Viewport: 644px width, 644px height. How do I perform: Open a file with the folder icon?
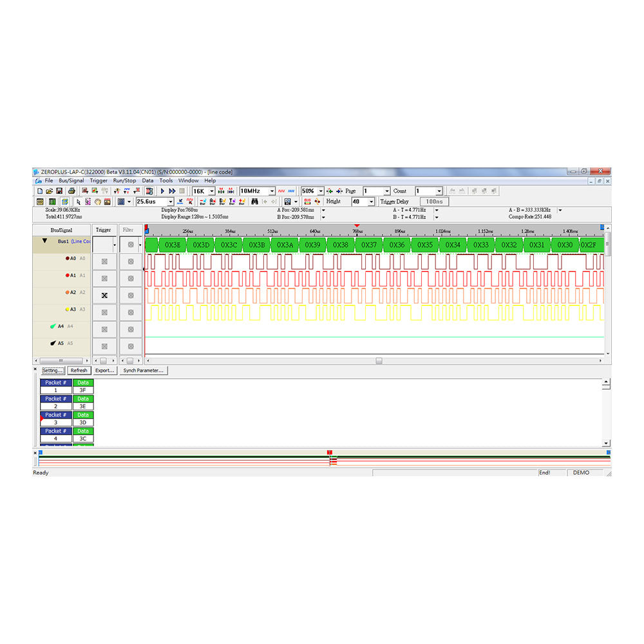[x=50, y=191]
